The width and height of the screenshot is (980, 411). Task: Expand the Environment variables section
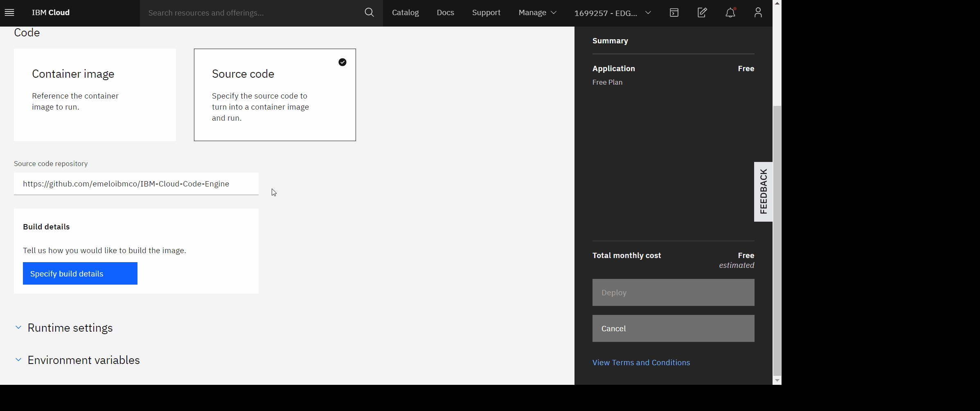tap(77, 360)
